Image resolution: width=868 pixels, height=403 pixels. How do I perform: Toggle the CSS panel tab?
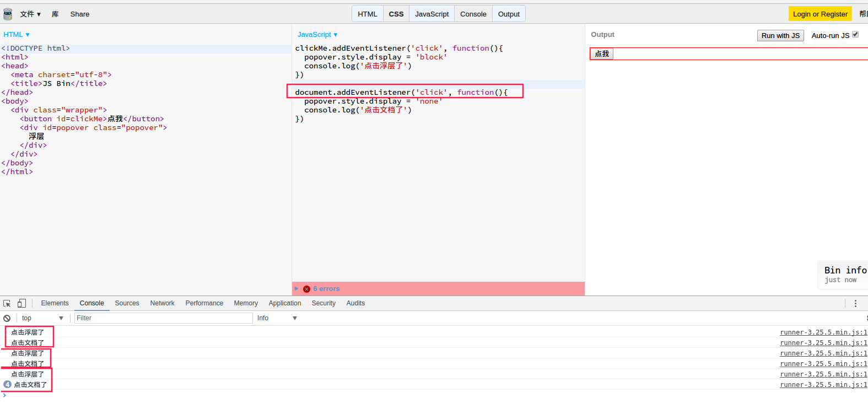click(396, 14)
